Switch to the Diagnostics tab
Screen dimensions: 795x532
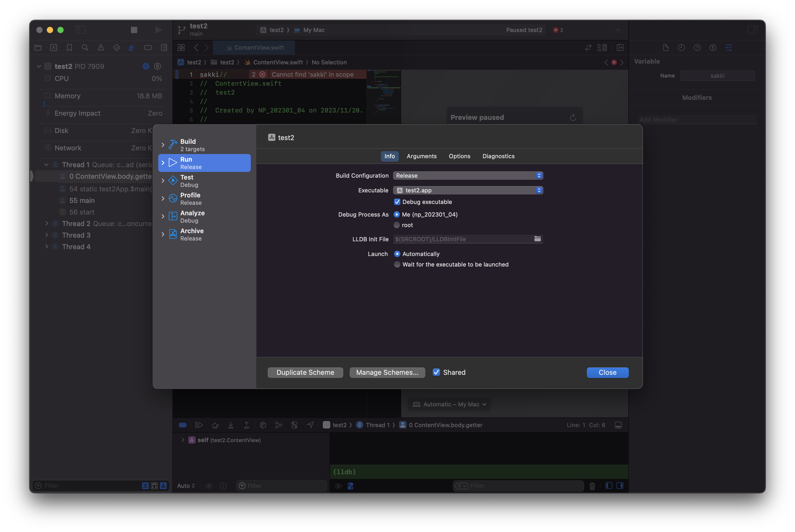(x=498, y=156)
